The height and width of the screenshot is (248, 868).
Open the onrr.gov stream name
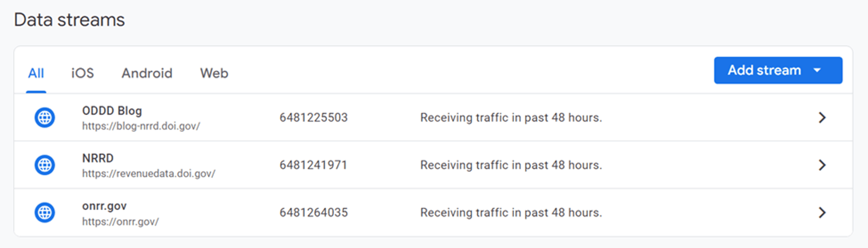tap(104, 206)
